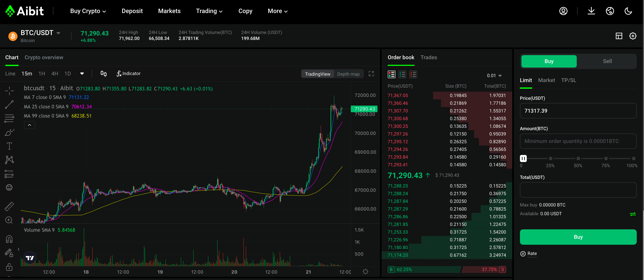Open the layout switcher icon
The width and height of the screenshot is (644, 280).
click(x=619, y=36)
